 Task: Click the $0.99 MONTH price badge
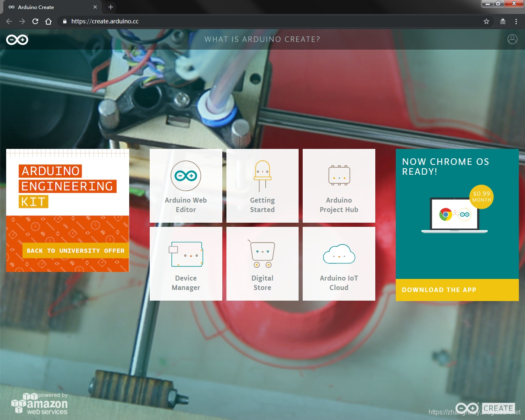(482, 197)
